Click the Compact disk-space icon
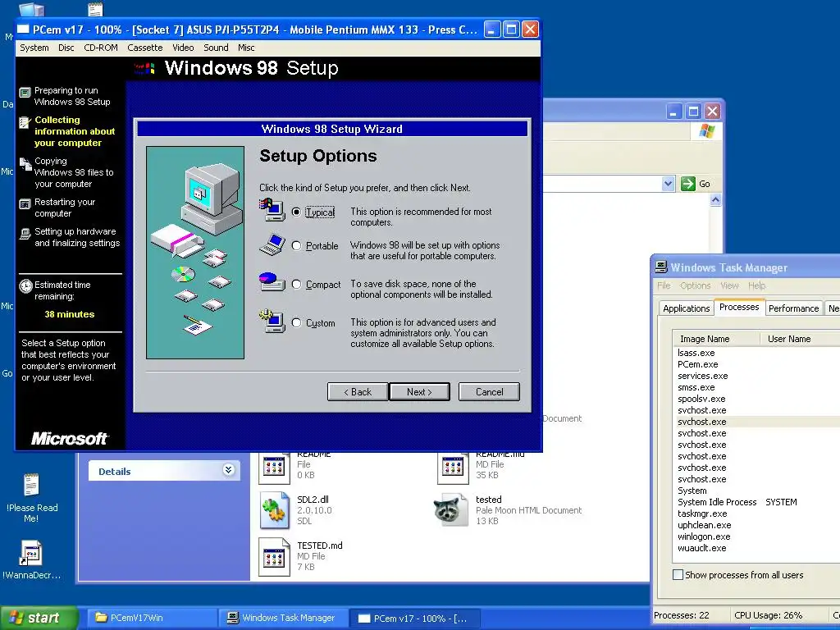The height and width of the screenshot is (630, 840). 272,282
